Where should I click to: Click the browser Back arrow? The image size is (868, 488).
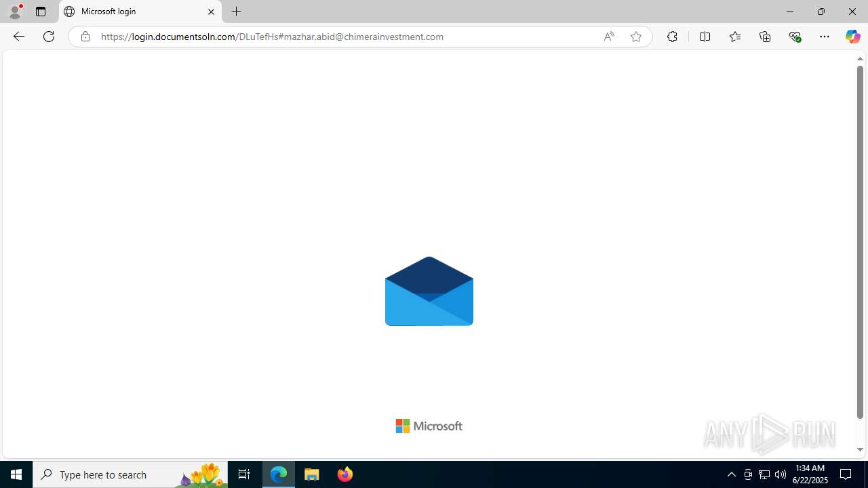(x=18, y=37)
